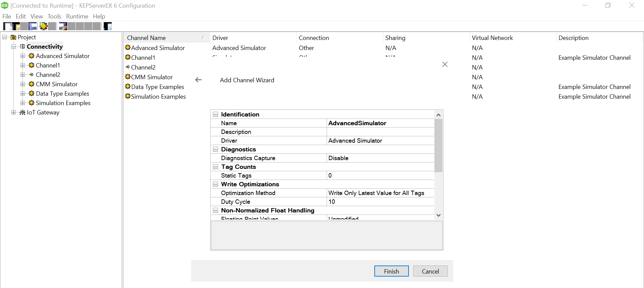Expand the IoT Gateway tree node
Screen dimensions: 644x288
14,112
